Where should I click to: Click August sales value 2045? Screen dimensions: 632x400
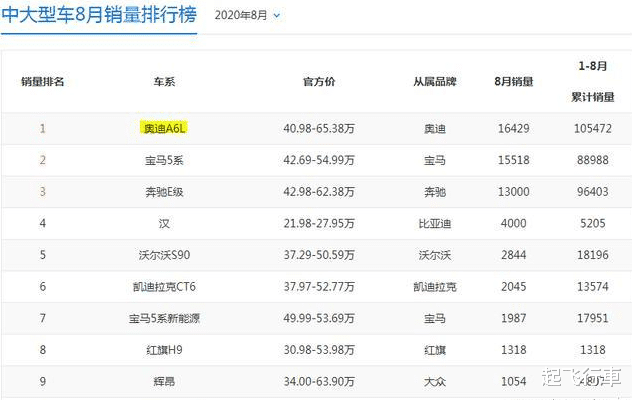click(x=514, y=287)
